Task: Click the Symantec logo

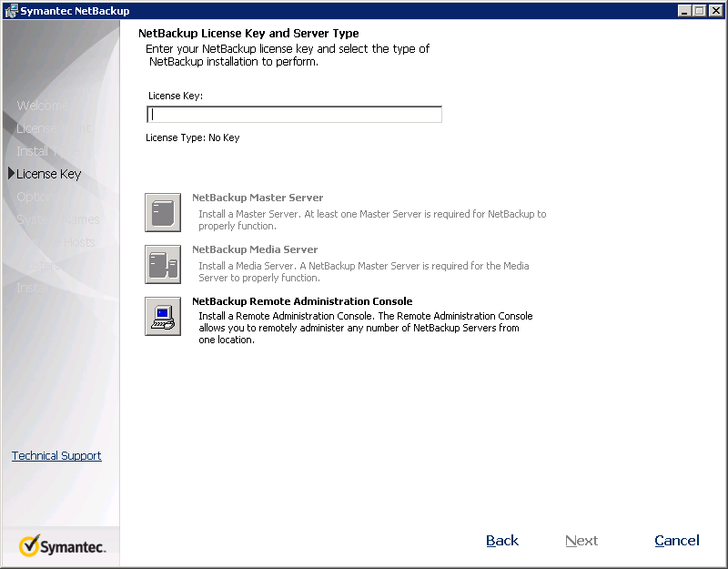Action: 62,546
